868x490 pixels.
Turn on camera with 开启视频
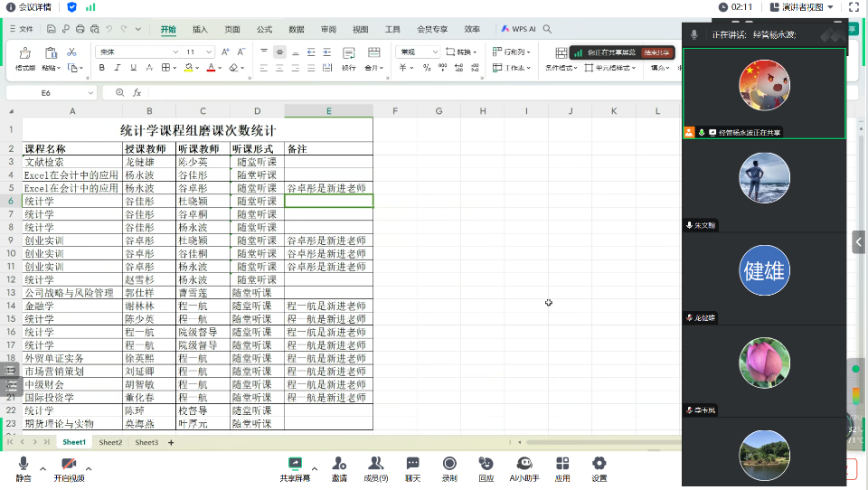(69, 467)
